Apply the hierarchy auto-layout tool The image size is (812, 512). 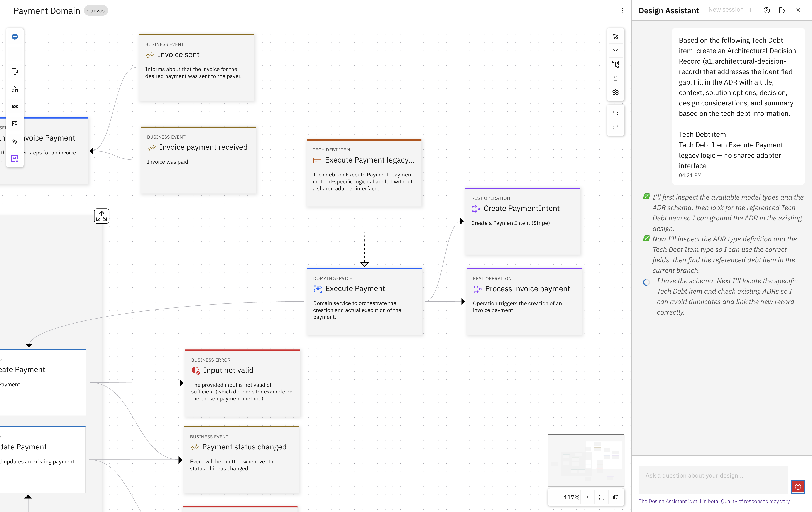coord(615,64)
